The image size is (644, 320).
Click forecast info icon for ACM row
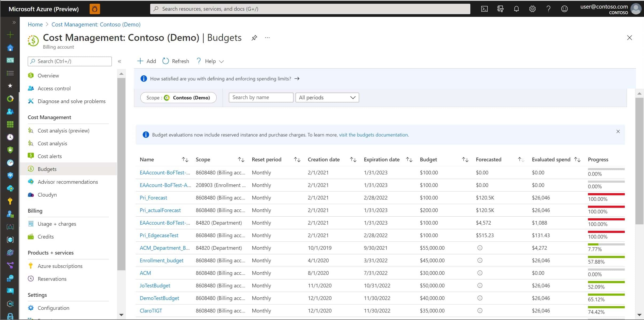(x=480, y=273)
